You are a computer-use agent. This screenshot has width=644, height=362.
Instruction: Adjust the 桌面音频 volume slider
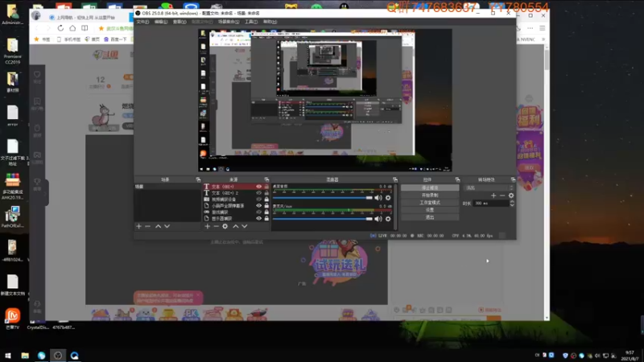tap(323, 198)
